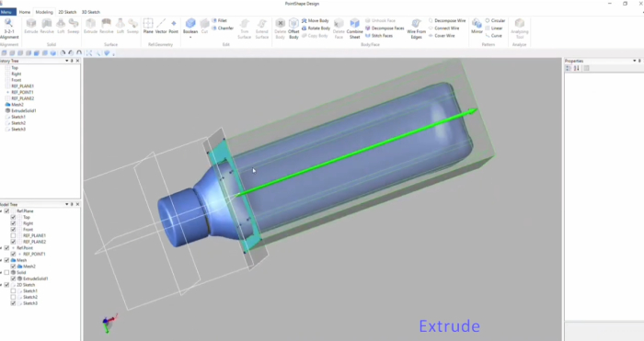Launch the 3-2-1 Alignment tool
Viewport: 644px width, 341px height.
[x=9, y=23]
